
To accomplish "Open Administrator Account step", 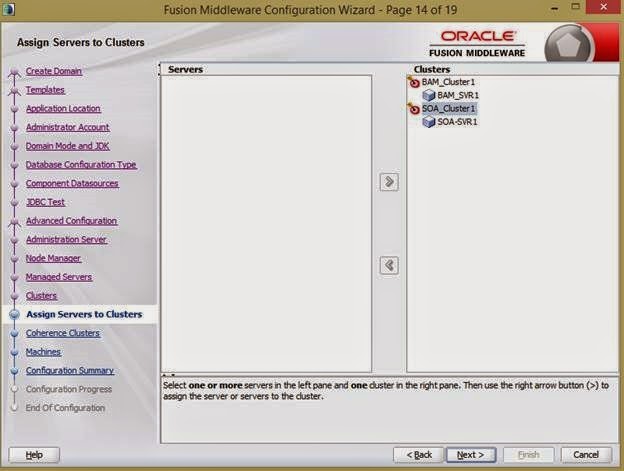I will coord(68,127).
